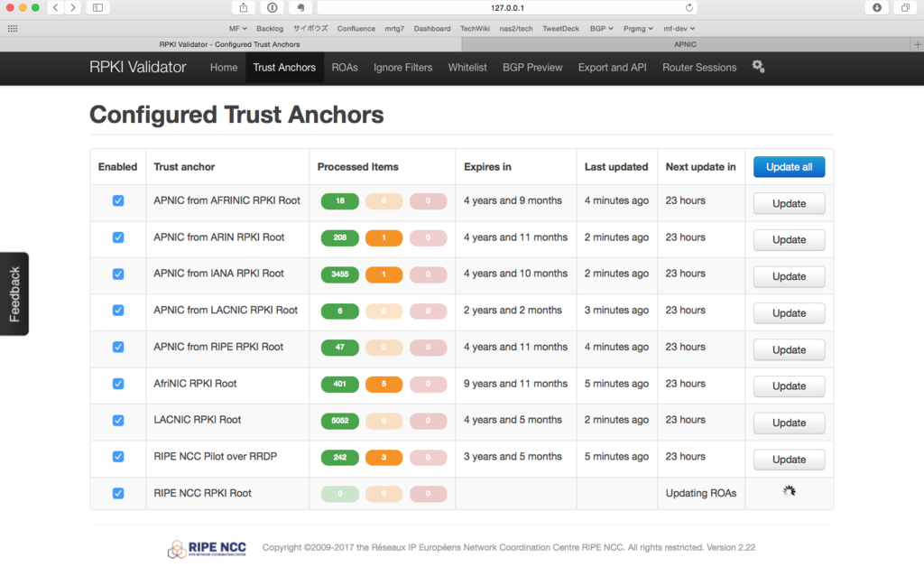Open Safari downloads icon
The height and width of the screenshot is (567, 924).
(877, 7)
